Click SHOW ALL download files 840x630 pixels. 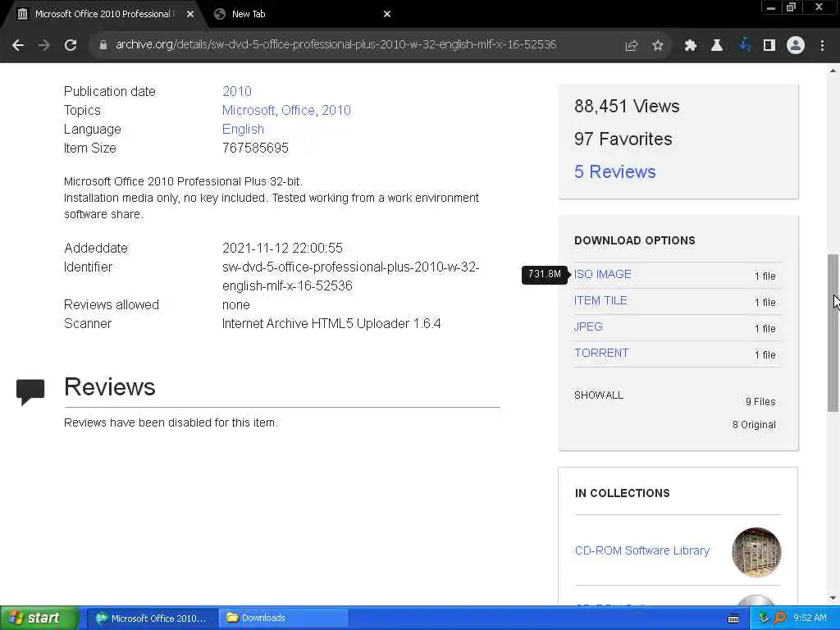point(598,395)
